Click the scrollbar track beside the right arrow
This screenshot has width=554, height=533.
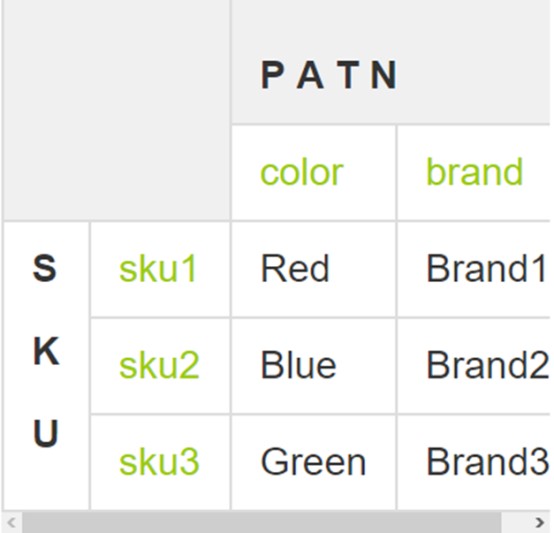515,522
